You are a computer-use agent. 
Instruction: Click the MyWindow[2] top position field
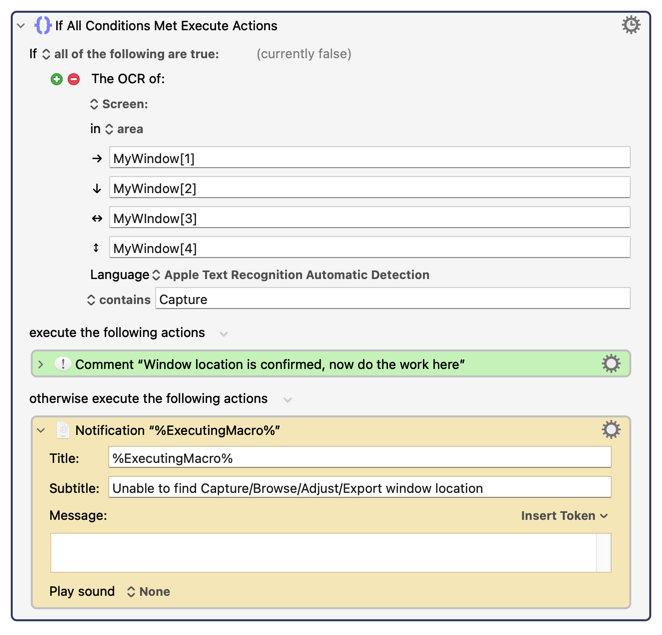[370, 187]
